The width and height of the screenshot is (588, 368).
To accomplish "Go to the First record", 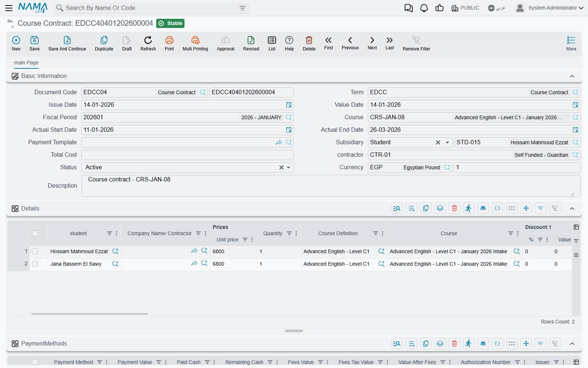I will pos(329,43).
